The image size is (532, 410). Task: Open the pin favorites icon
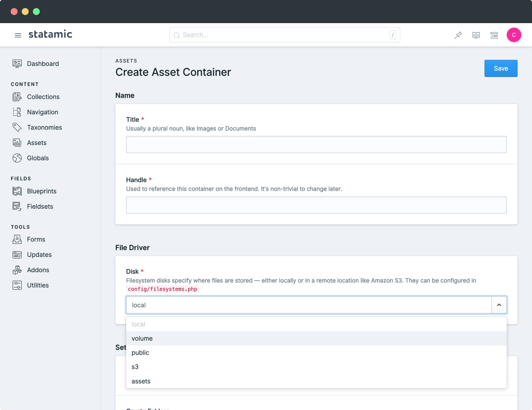pyautogui.click(x=458, y=35)
